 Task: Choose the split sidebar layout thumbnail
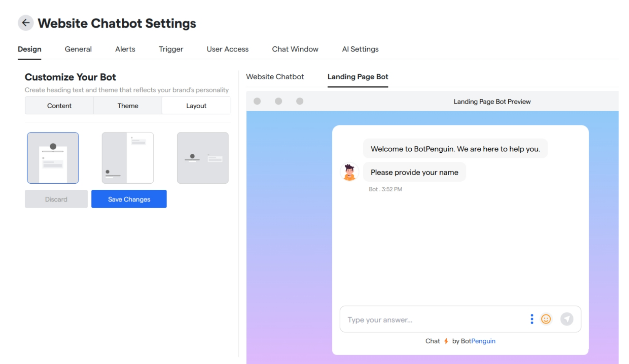click(x=128, y=158)
